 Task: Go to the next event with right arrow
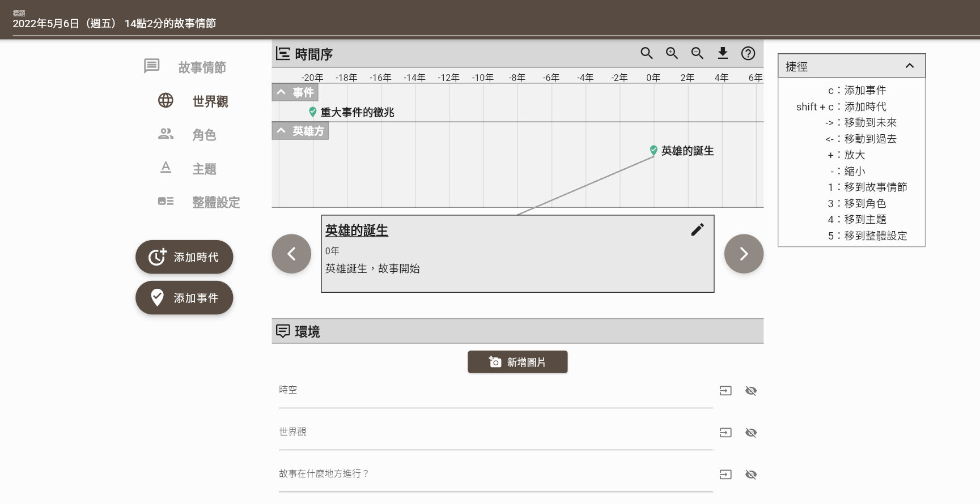click(x=744, y=254)
